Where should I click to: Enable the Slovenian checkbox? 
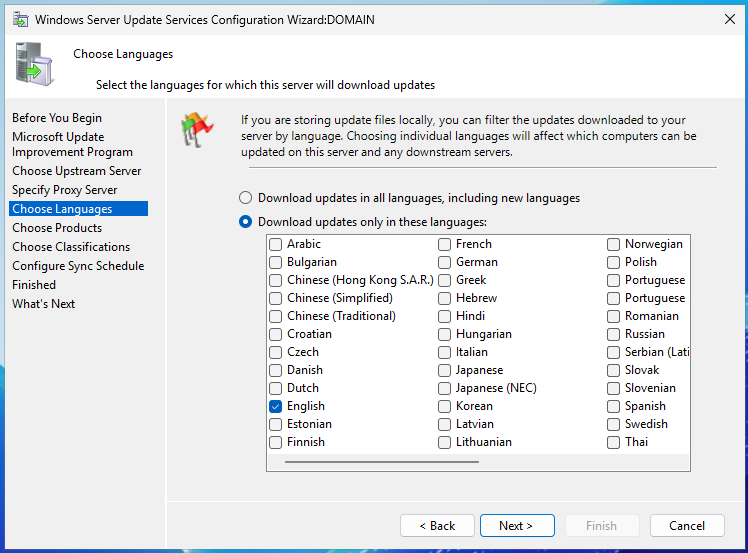[613, 388]
